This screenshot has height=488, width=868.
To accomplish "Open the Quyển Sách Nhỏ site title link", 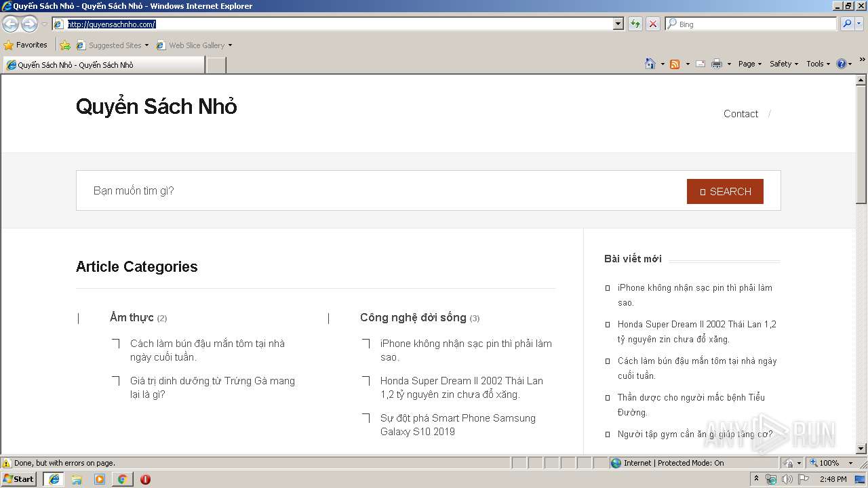I will [x=157, y=106].
